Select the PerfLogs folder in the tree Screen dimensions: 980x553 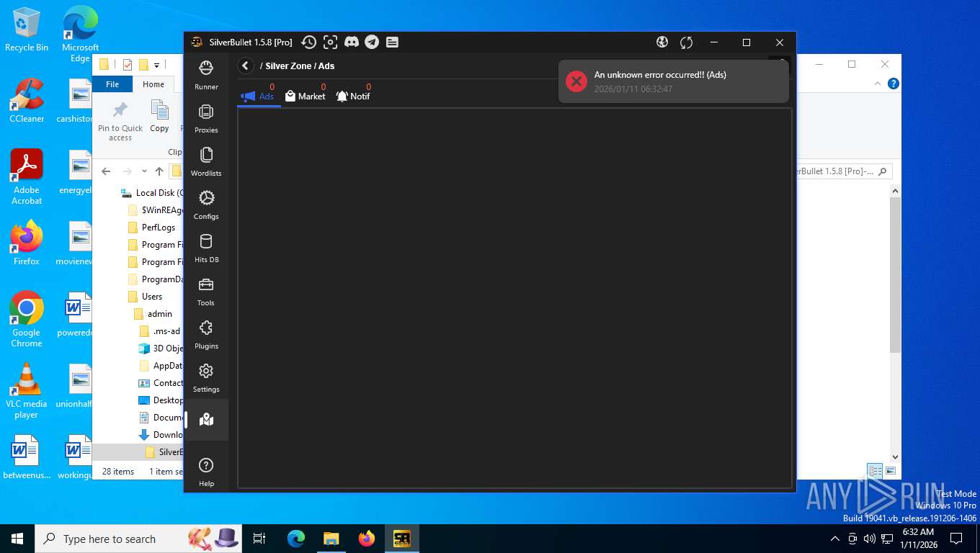[151, 228]
